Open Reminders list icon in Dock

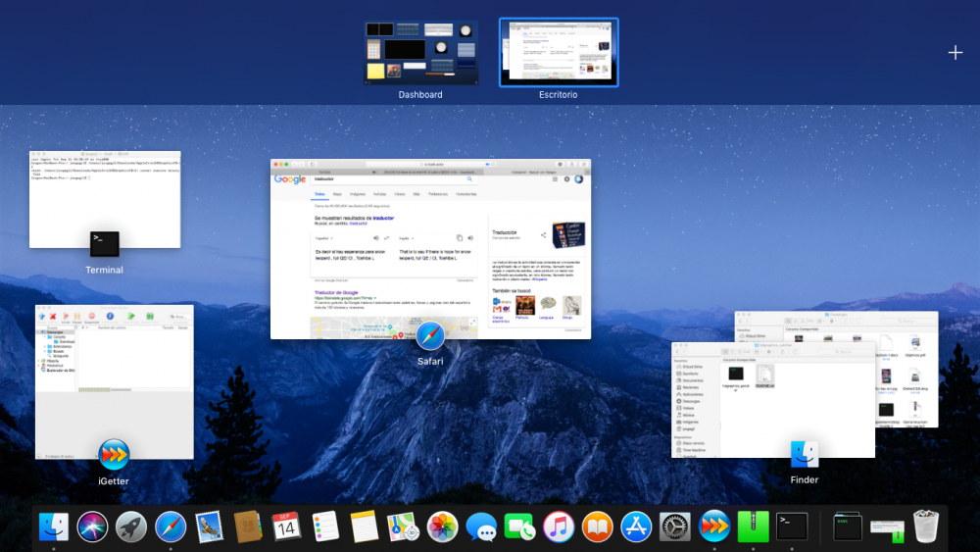325,527
